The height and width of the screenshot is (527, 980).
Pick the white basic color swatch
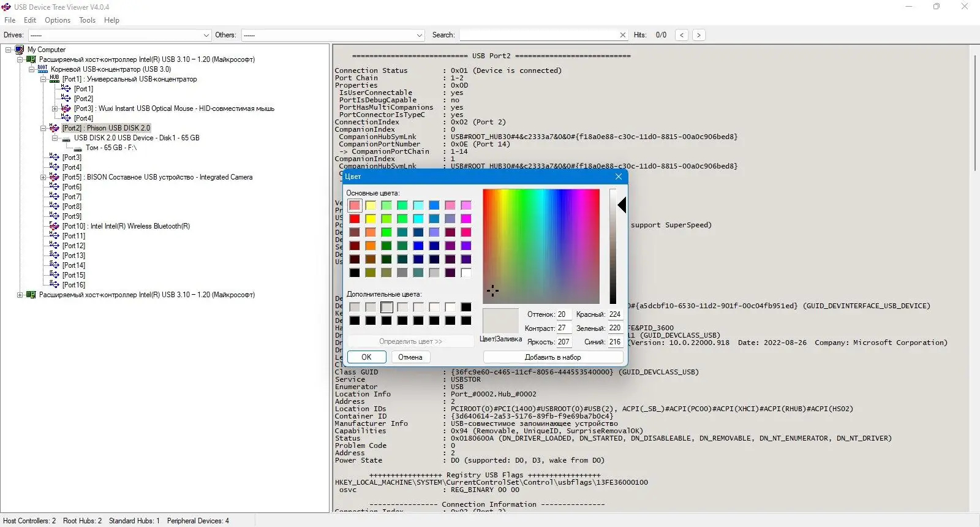466,273
